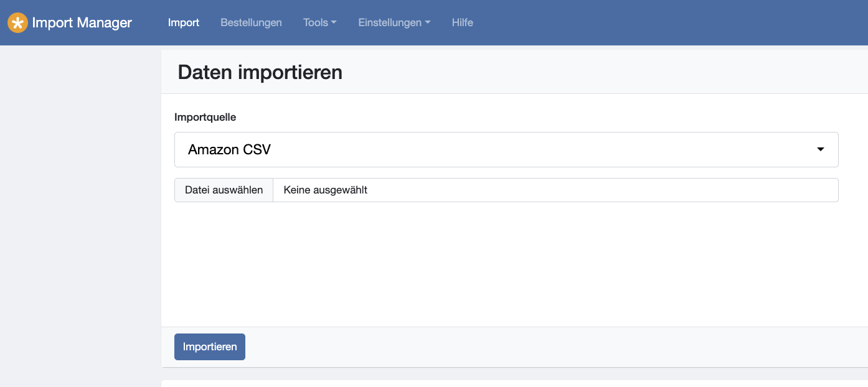Click the caret next to Tools
The image size is (868, 387).
[334, 23]
